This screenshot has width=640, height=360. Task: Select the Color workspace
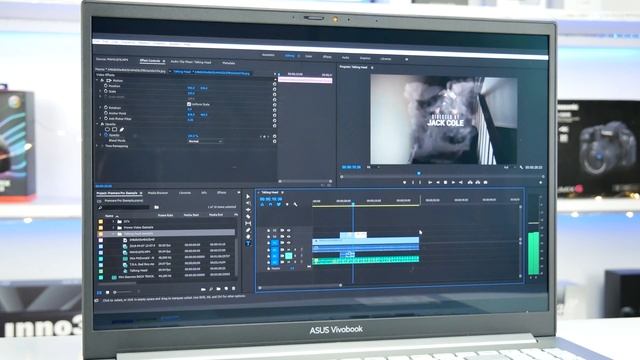pyautogui.click(x=309, y=56)
